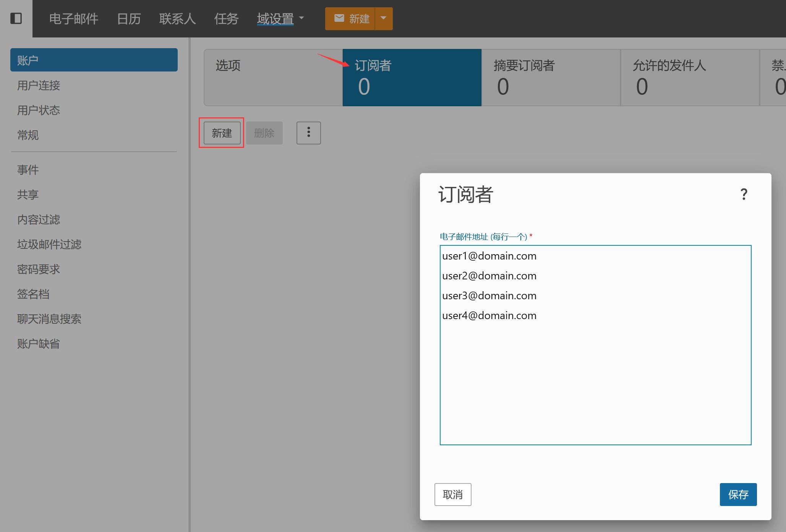Viewport: 786px width, 532px height.
Task: Open the 允许的发件人 tab
Action: point(690,77)
